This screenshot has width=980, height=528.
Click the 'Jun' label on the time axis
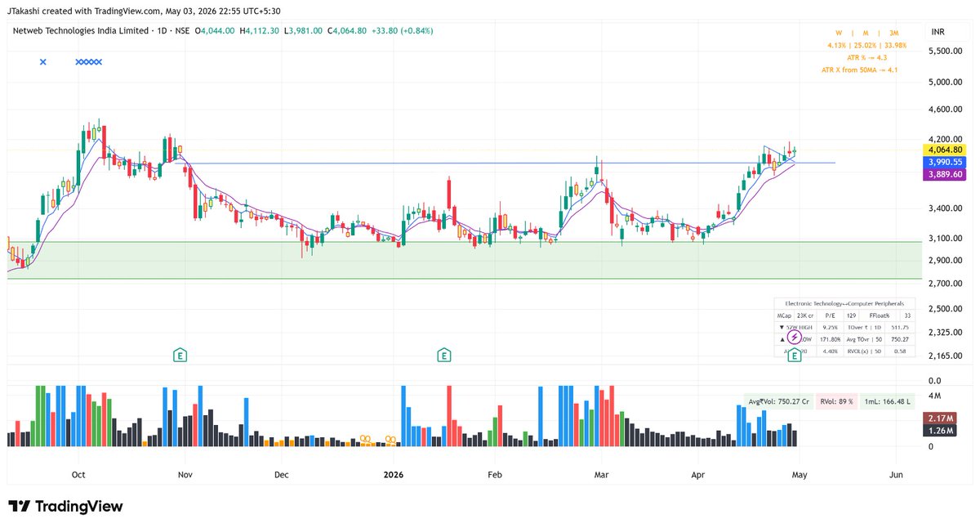point(896,475)
